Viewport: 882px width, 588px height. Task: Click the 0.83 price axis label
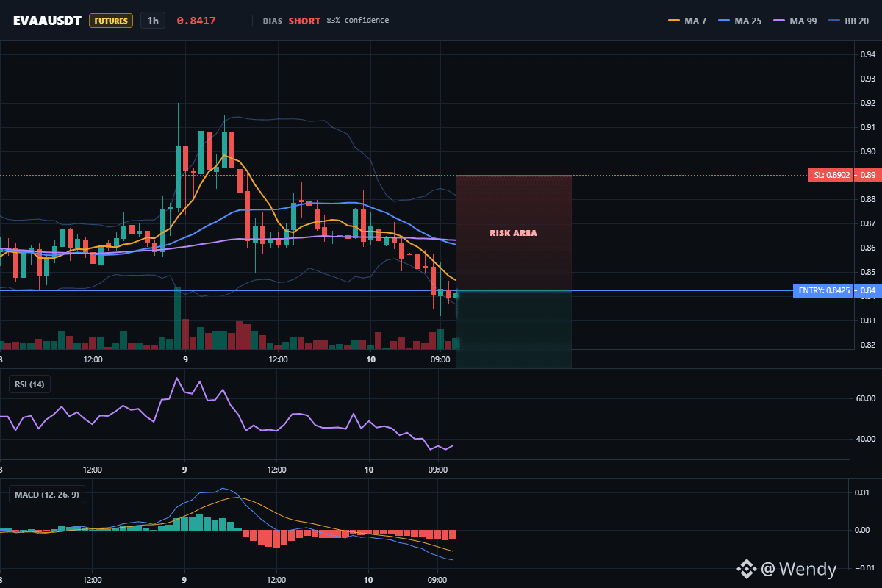[867, 320]
